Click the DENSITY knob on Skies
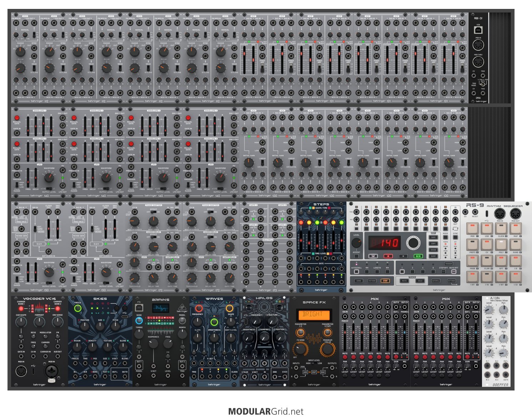Viewport: 532px width, 419px height. [92, 347]
